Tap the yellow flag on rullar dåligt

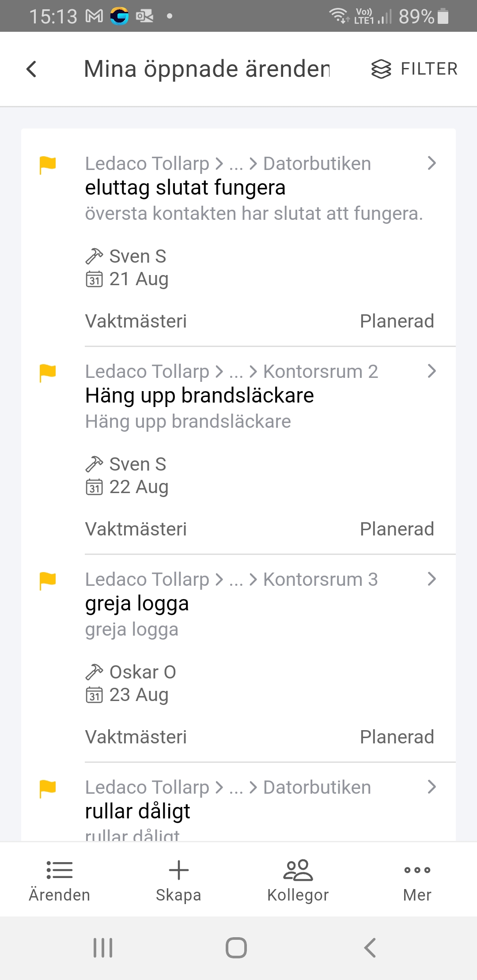coord(48,788)
